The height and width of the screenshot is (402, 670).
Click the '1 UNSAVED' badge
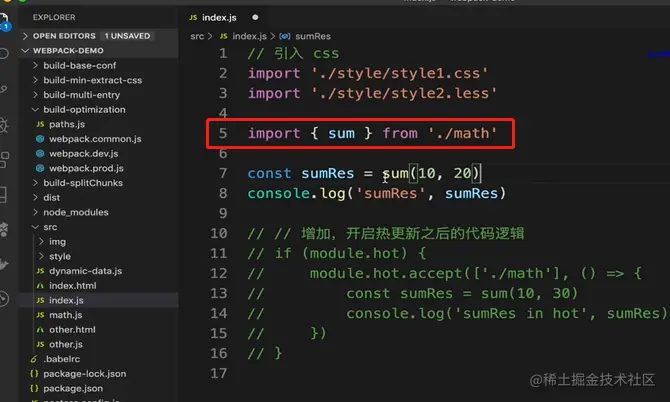coord(127,36)
